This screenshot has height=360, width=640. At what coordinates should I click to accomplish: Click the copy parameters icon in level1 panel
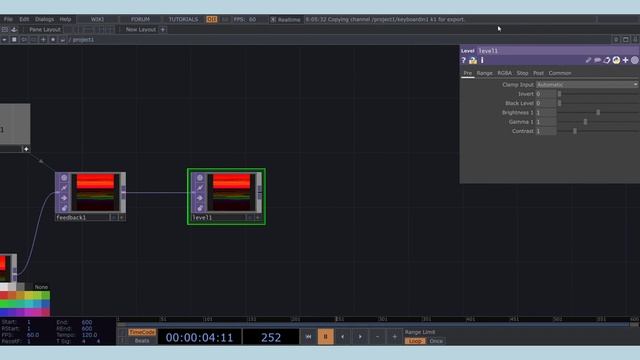coord(607,60)
